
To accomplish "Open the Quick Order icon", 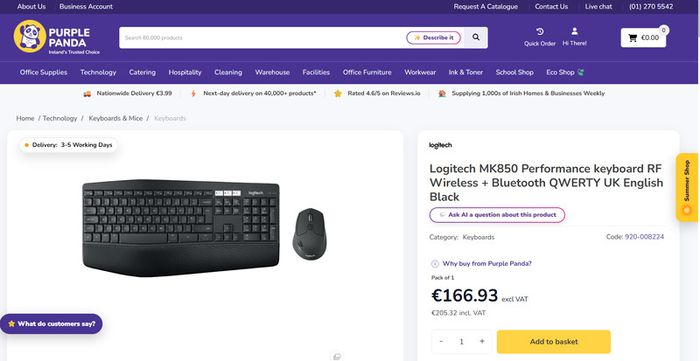I will [x=540, y=32].
